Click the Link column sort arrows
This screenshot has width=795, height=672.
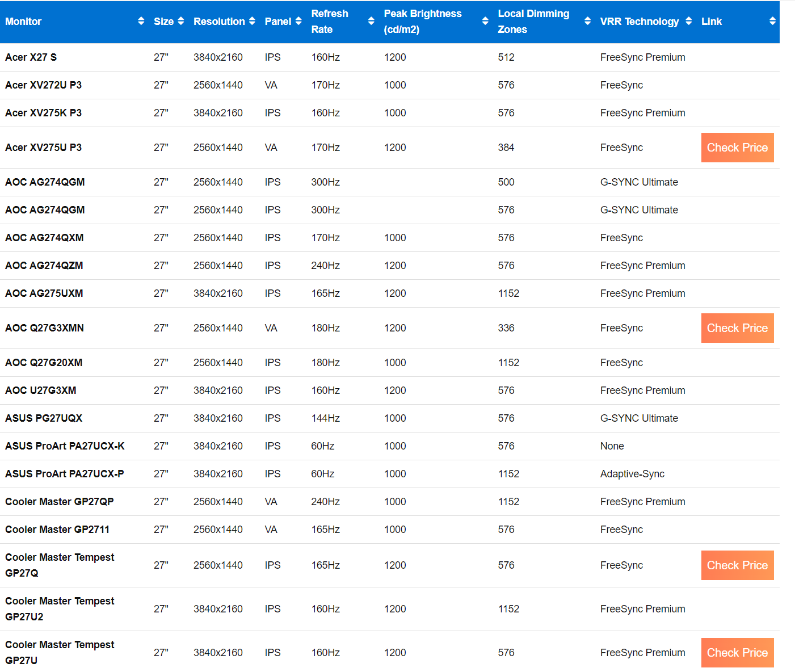coord(772,22)
